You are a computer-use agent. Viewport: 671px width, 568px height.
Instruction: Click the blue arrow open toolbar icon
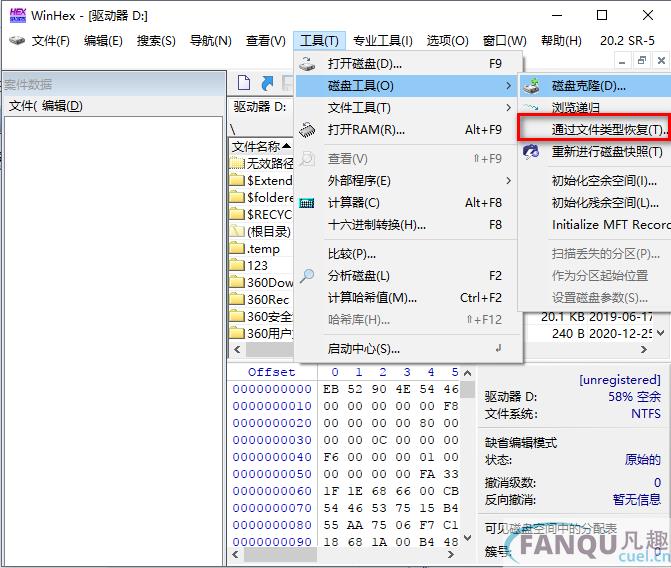pos(267,83)
